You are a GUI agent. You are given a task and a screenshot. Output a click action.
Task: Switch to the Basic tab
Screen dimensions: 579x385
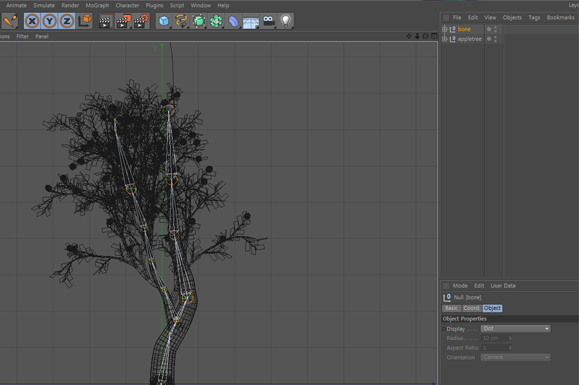(451, 308)
